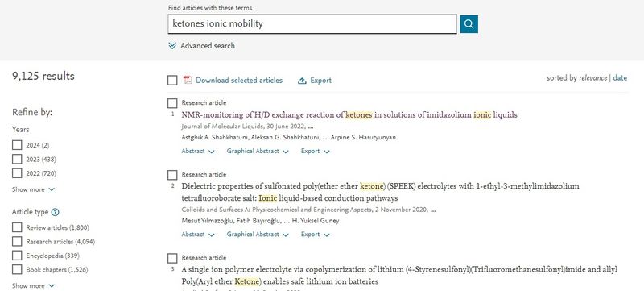Check the Encyclopedia filter
The width and height of the screenshot is (644, 291).
pos(17,256)
